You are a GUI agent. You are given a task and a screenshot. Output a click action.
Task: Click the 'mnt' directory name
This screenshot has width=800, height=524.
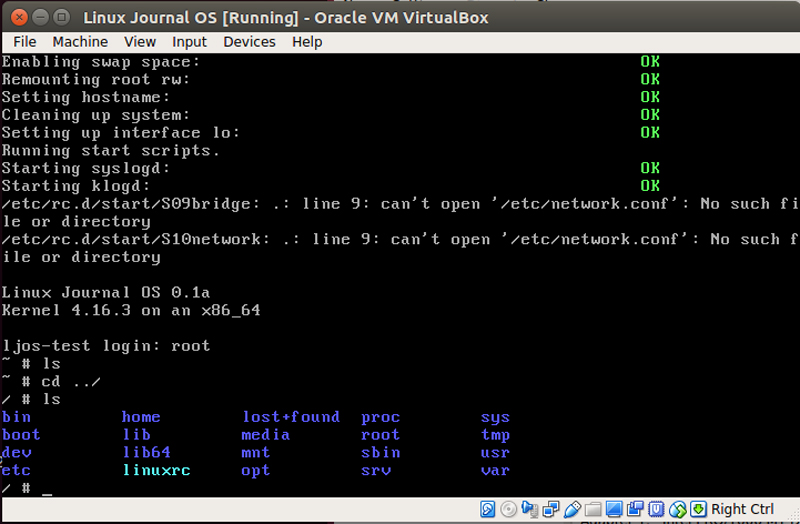[x=256, y=453]
